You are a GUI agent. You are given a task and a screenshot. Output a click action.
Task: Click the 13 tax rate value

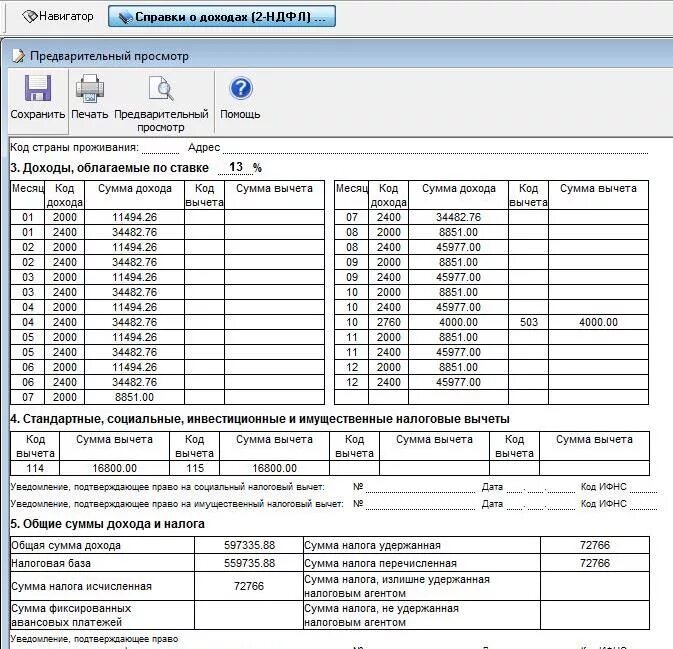click(x=236, y=167)
